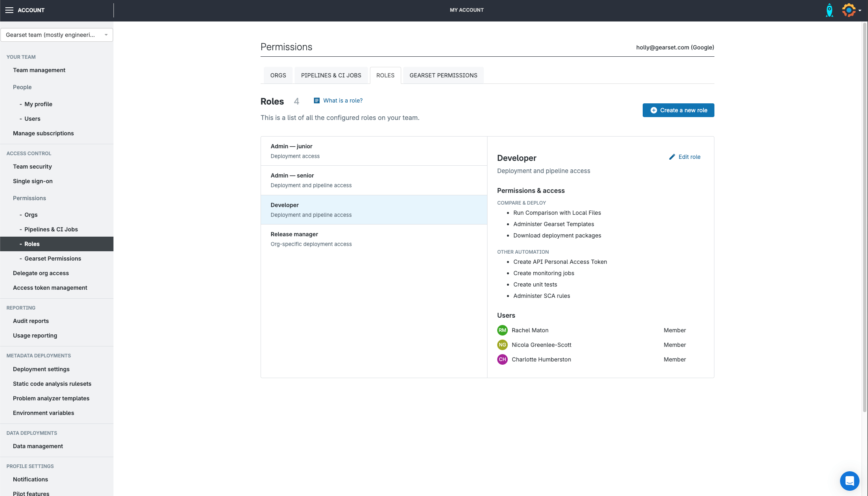Open the chat support bubble
Screen dimensions: 868x496
pyautogui.click(x=849, y=481)
